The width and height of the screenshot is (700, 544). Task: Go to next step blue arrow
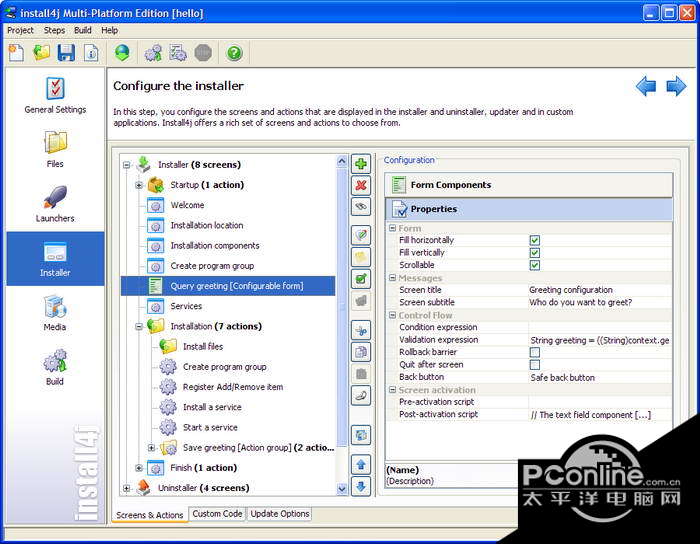click(676, 86)
